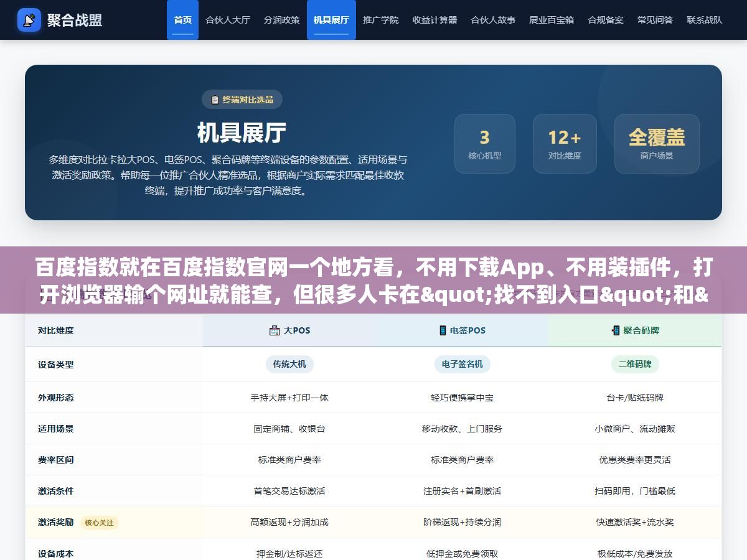Click the 首笔交易达标激活 cell
Screen dimensions: 747x560
pyautogui.click(x=289, y=491)
